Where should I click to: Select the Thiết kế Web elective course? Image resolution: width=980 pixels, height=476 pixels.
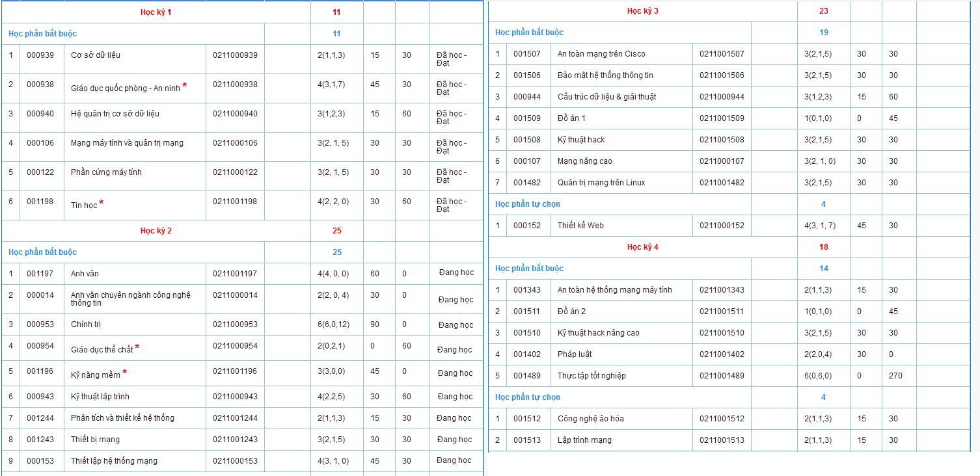click(x=580, y=226)
